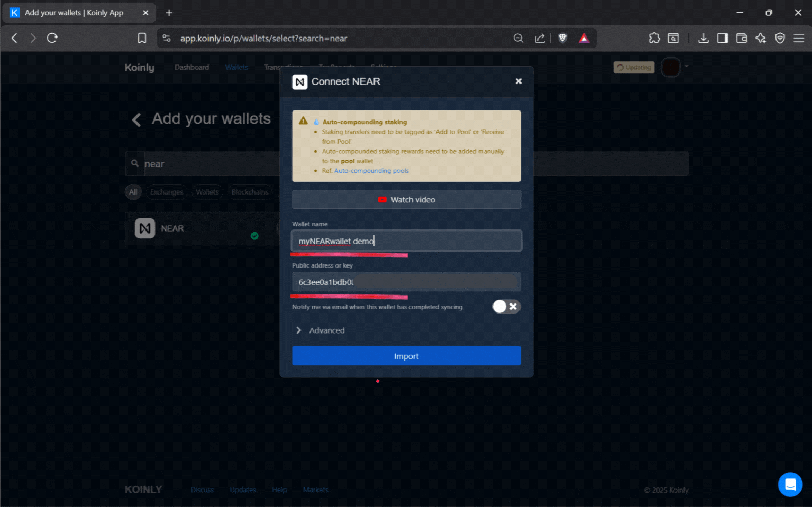Click the YouTube icon on Watch video button
812x507 pixels.
(382, 199)
